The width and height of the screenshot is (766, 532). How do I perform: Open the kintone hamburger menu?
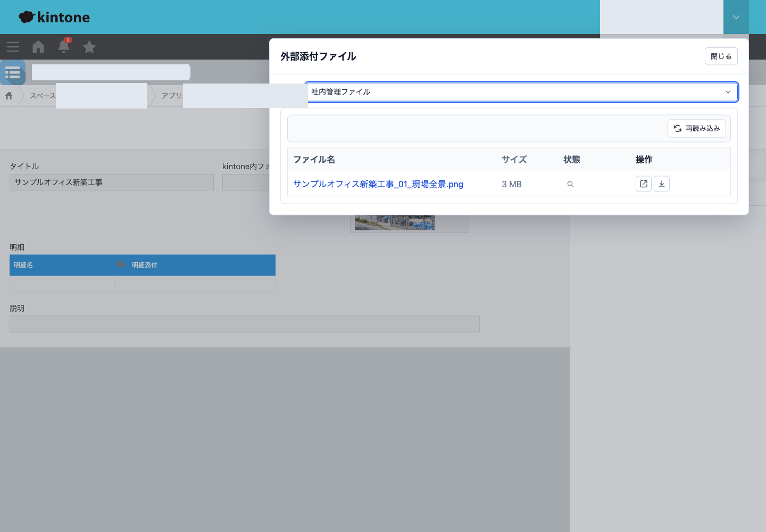click(x=13, y=47)
